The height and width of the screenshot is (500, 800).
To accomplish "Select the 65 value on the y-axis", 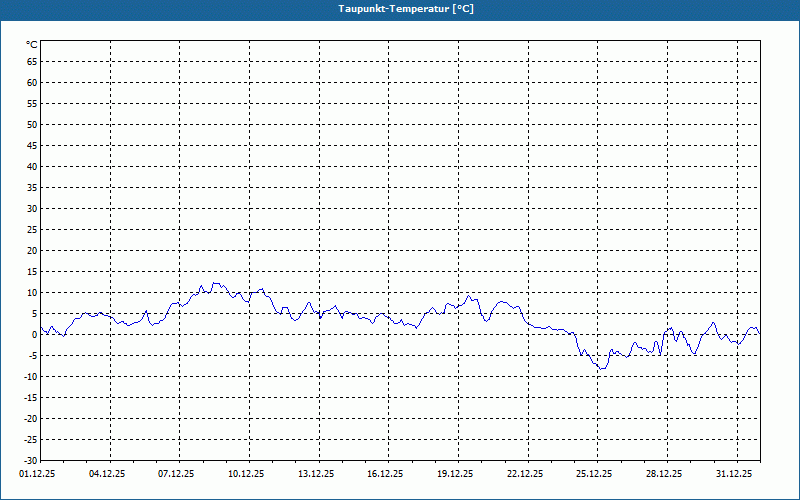I will [x=31, y=61].
